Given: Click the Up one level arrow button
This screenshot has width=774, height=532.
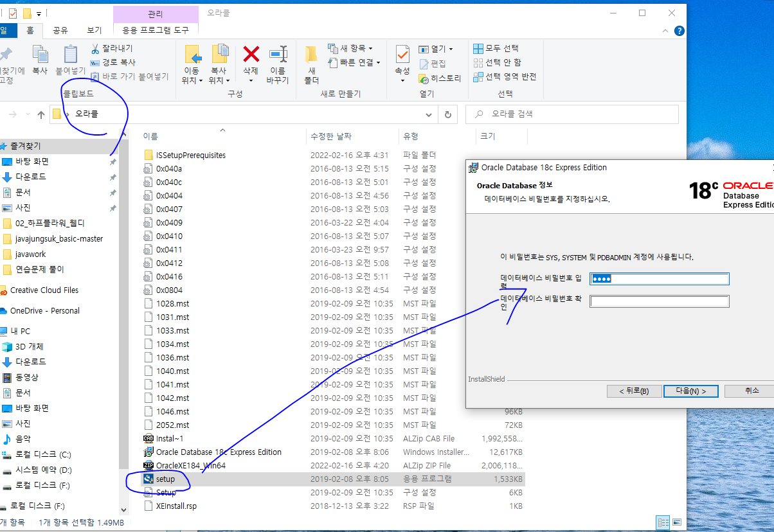Looking at the screenshot, I should pos(41,114).
